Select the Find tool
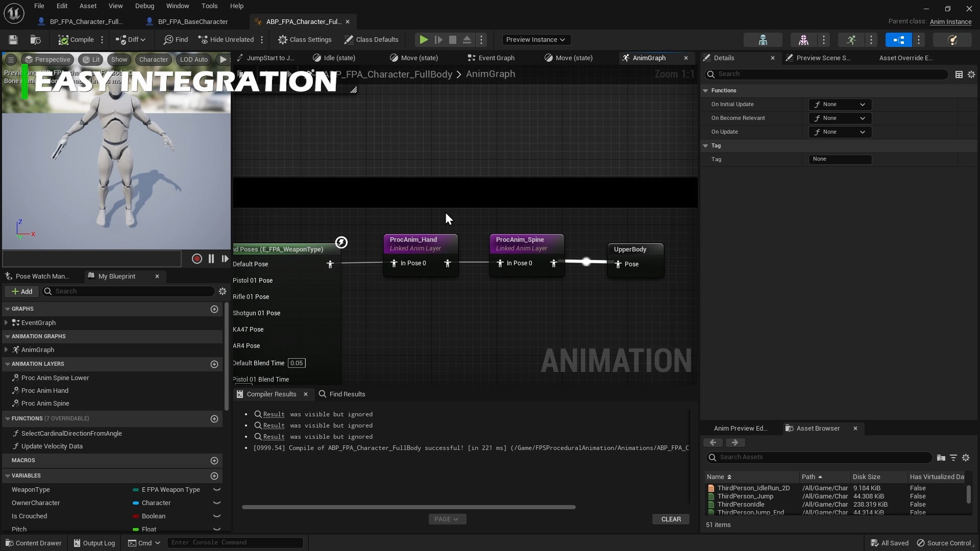 (175, 39)
